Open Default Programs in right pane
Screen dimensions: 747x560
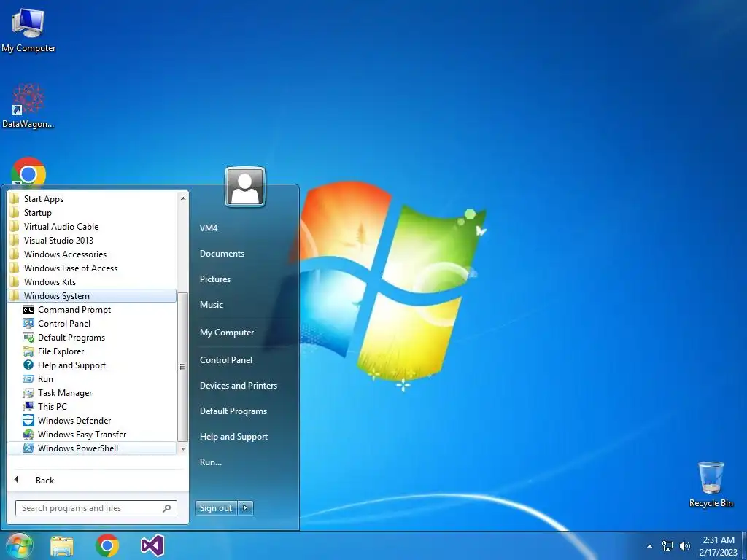coord(233,411)
